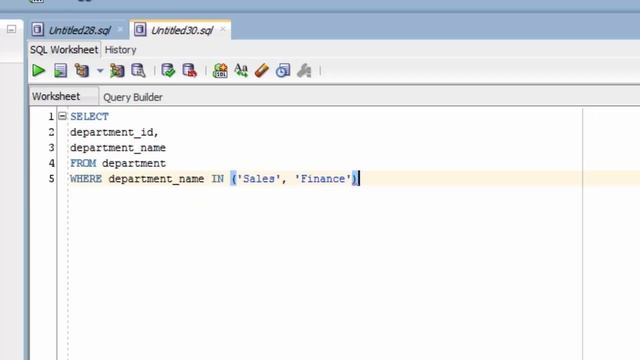Click the FROM keyword on line 4
Viewport: 640px width, 360px height.
pyautogui.click(x=83, y=163)
